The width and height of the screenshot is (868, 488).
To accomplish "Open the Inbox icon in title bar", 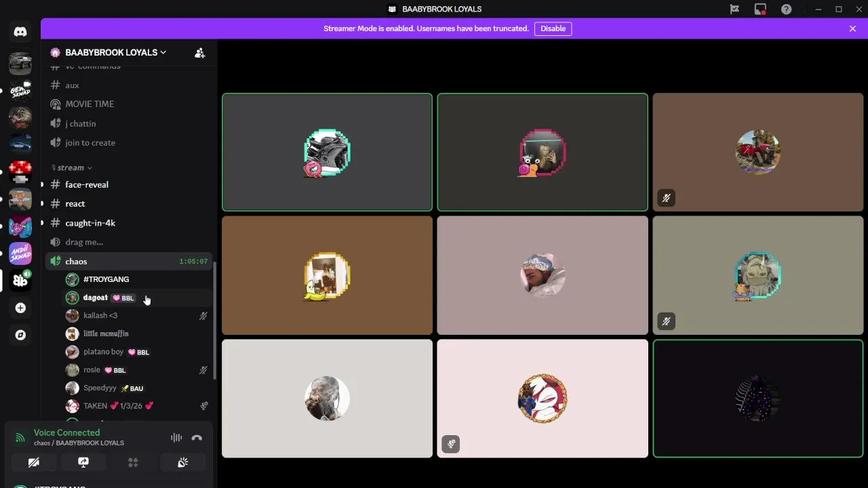I will 760,9.
